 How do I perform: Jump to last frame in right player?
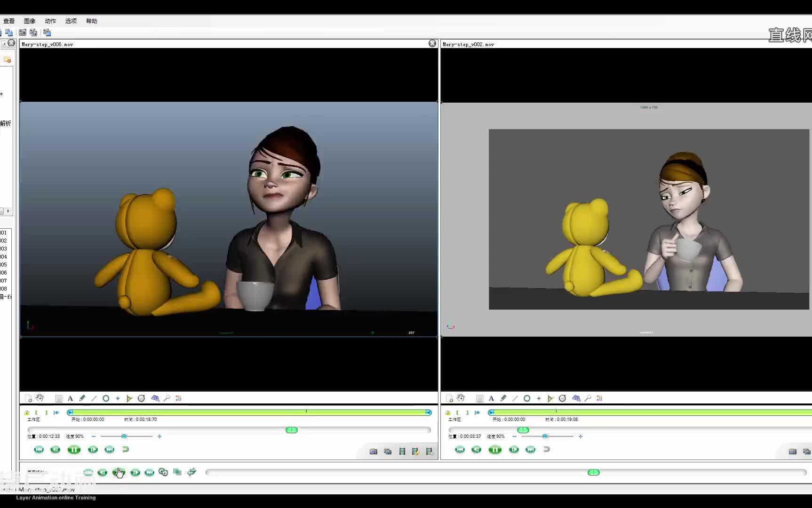tap(531, 450)
